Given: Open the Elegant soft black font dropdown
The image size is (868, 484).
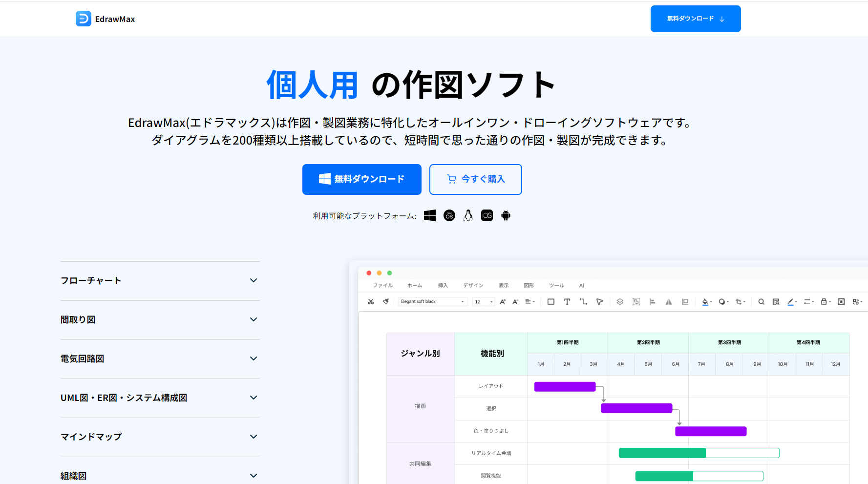Looking at the screenshot, I should pyautogui.click(x=433, y=302).
